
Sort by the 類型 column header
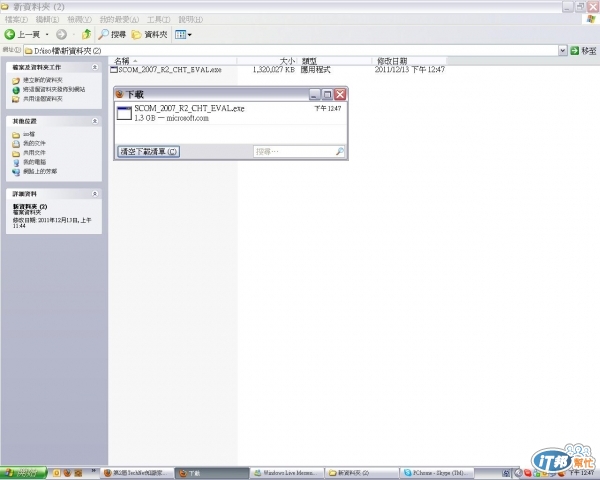coord(336,61)
